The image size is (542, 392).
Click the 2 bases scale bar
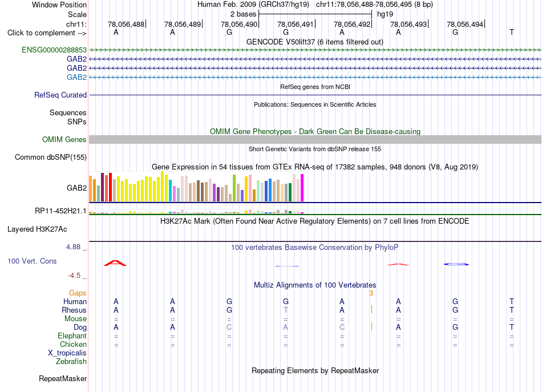coord(315,14)
